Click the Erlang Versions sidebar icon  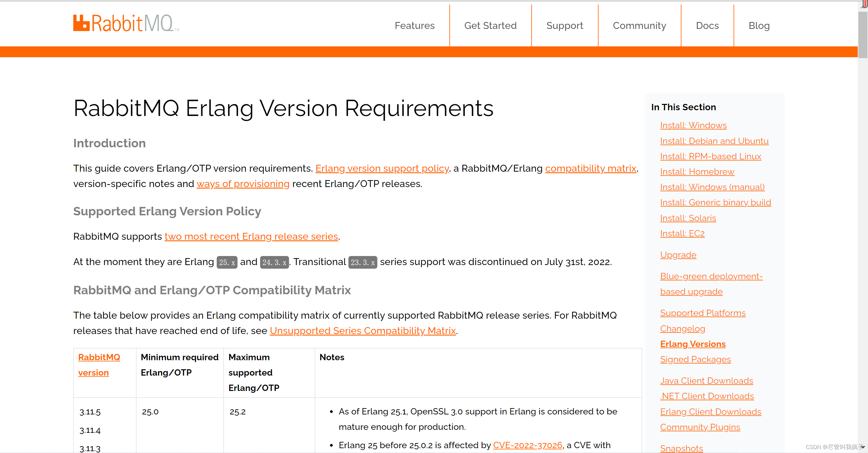pos(693,344)
